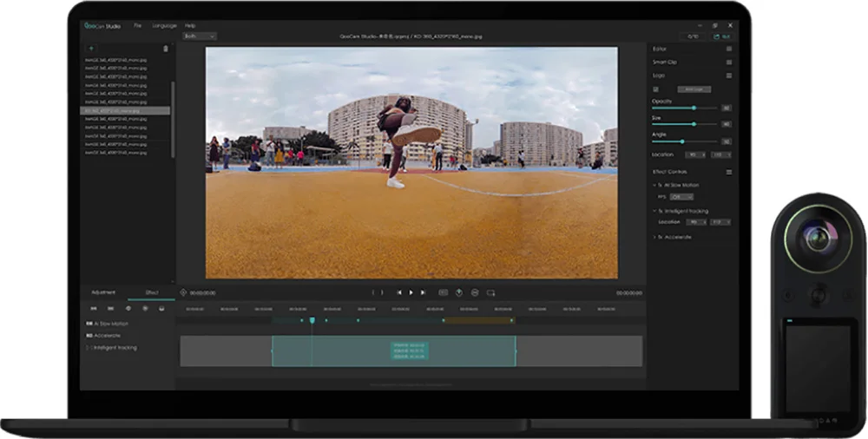Click the green add media plus icon

pos(92,49)
